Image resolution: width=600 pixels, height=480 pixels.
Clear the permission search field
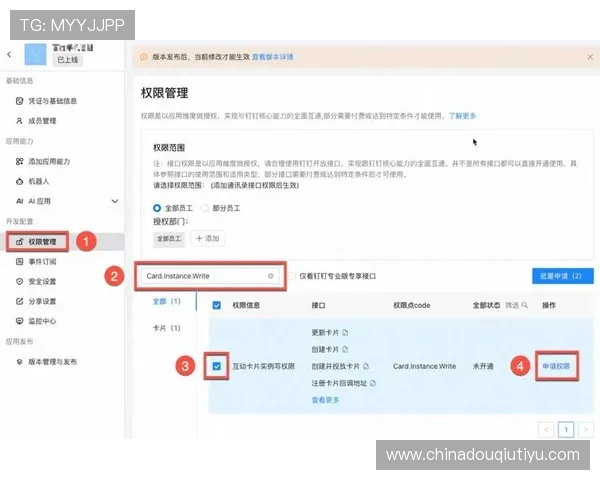tap(271, 276)
